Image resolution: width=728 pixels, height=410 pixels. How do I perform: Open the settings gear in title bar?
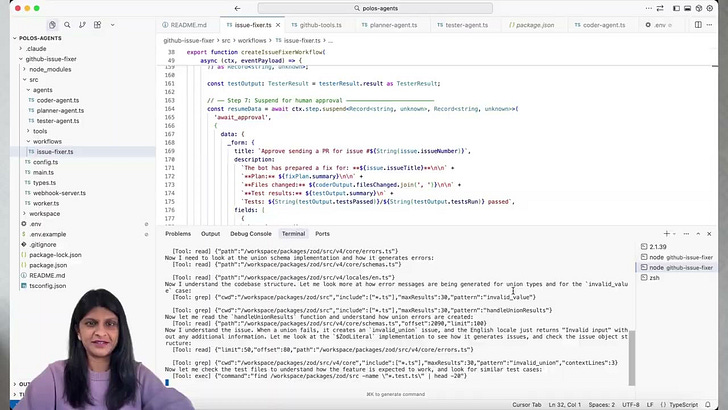710,8
